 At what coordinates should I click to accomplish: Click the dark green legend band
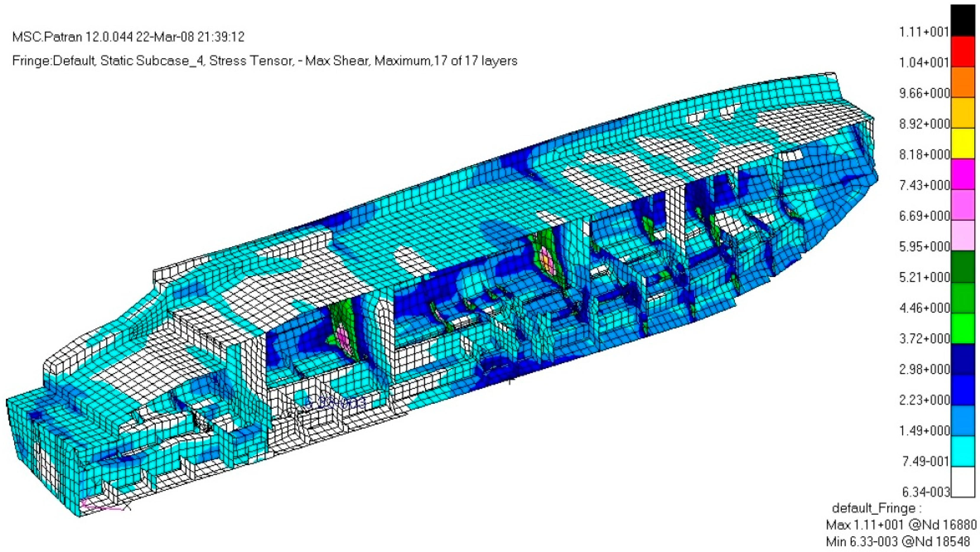(x=963, y=266)
